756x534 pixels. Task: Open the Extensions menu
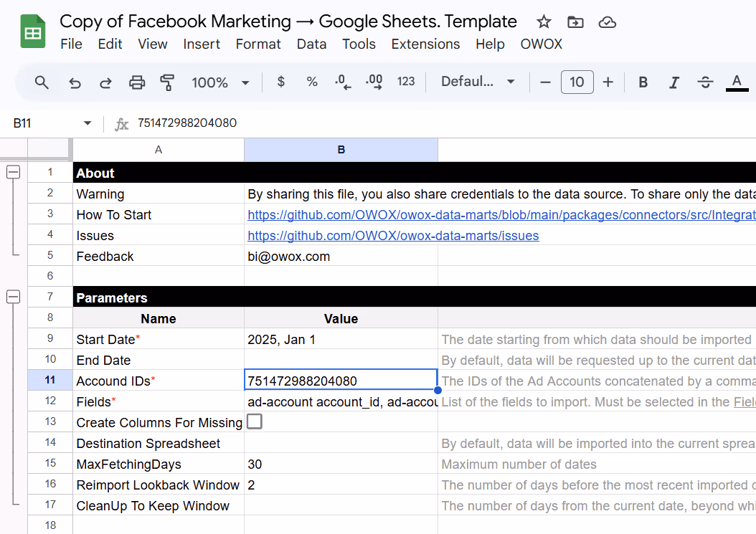coord(425,44)
